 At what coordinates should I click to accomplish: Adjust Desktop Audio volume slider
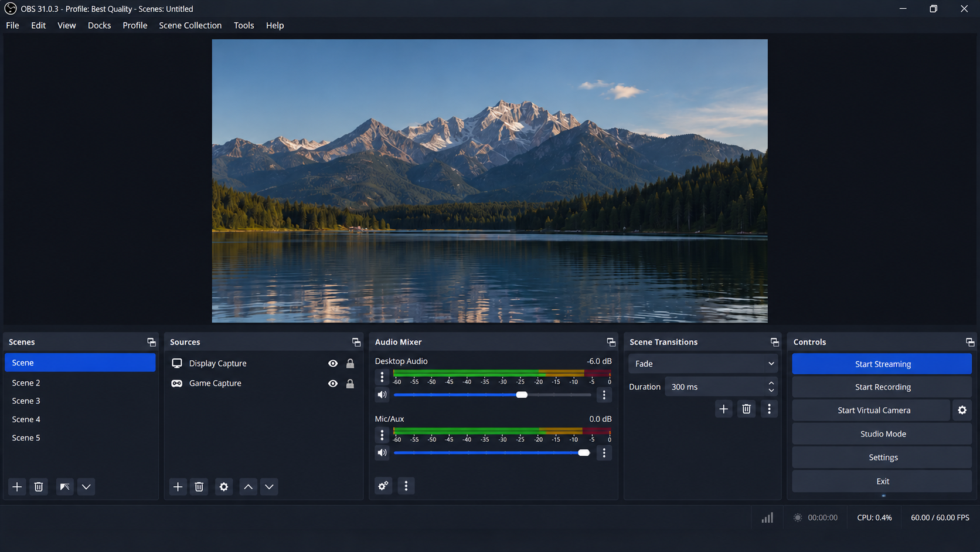(x=492, y=395)
